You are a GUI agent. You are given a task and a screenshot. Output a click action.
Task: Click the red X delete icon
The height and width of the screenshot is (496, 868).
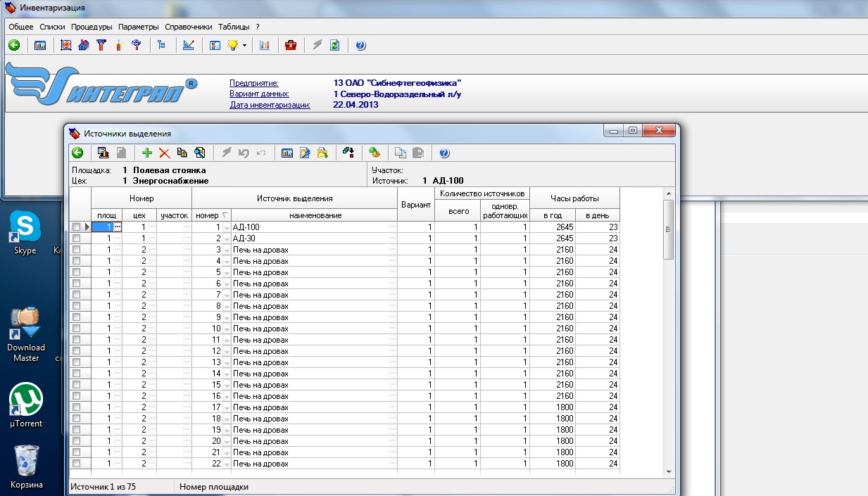point(165,153)
